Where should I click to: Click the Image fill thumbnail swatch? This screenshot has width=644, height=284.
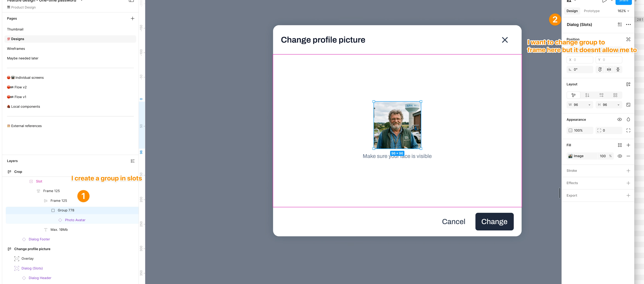[570, 156]
